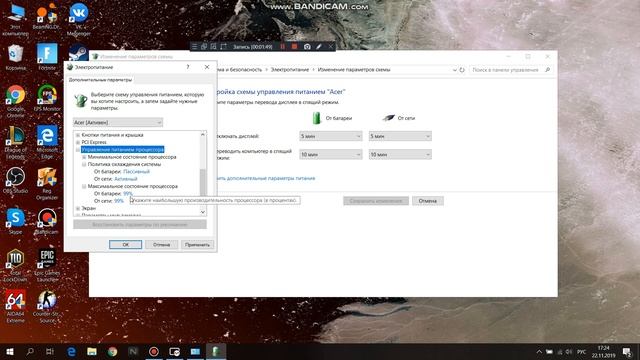
Task: Open display-off 'От сети' 5 мин dropdown
Action: tap(400, 136)
